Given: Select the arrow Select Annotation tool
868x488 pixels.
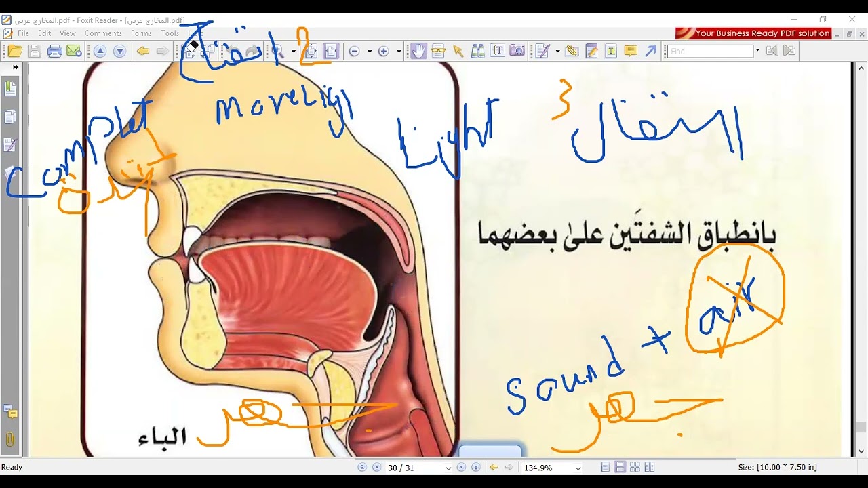Looking at the screenshot, I should pos(458,51).
